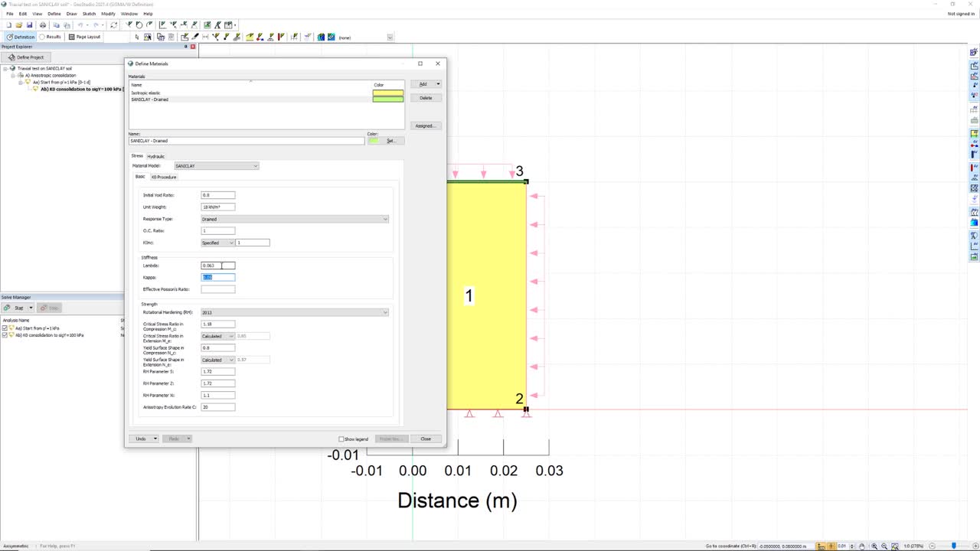Click the Effective Poisson's Ratio input field
Screen dimensions: 980x551
[218, 289]
